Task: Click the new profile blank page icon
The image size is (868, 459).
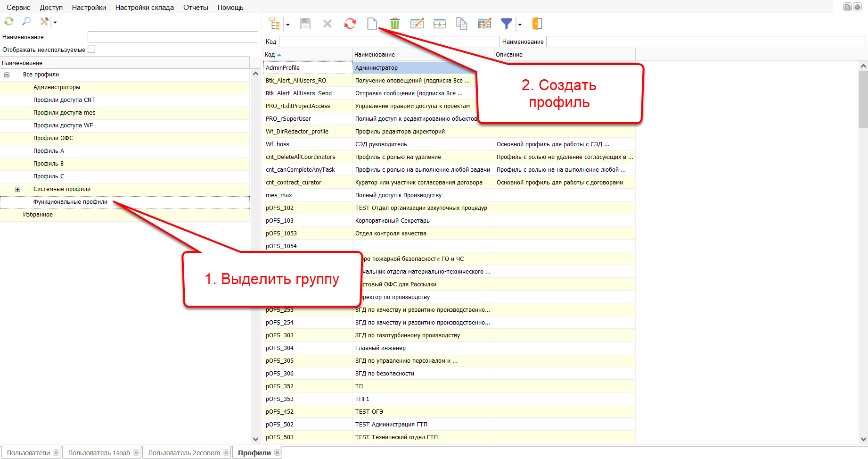Action: [x=372, y=24]
